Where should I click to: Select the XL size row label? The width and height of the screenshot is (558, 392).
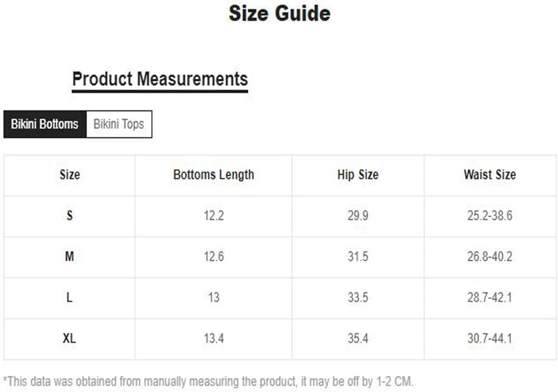pyautogui.click(x=69, y=338)
